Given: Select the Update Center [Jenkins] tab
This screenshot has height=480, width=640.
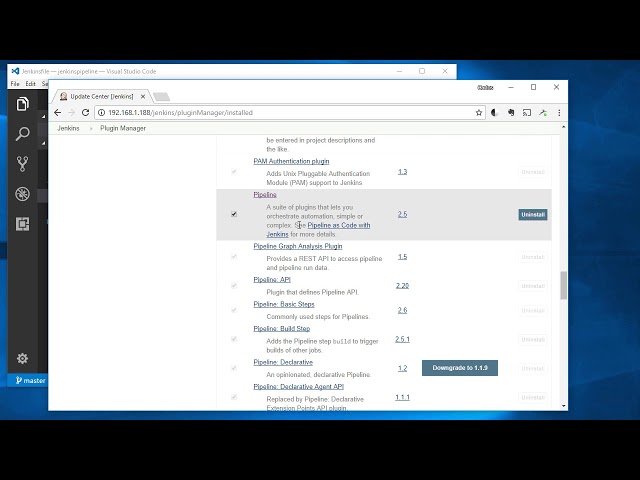Looking at the screenshot, I should pyautogui.click(x=102, y=96).
